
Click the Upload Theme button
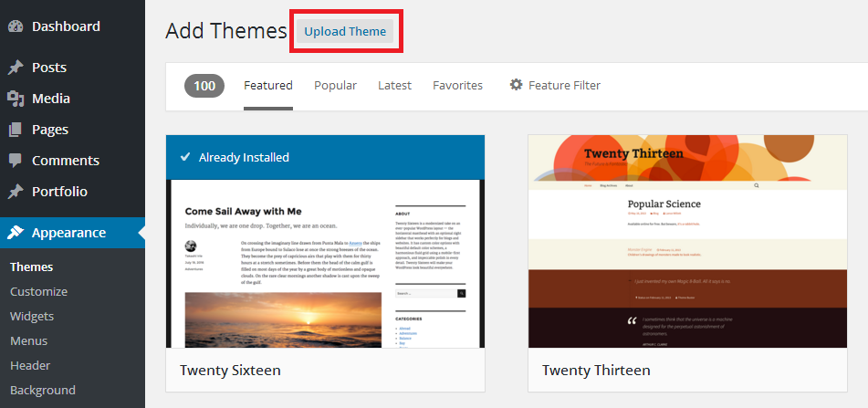click(345, 31)
